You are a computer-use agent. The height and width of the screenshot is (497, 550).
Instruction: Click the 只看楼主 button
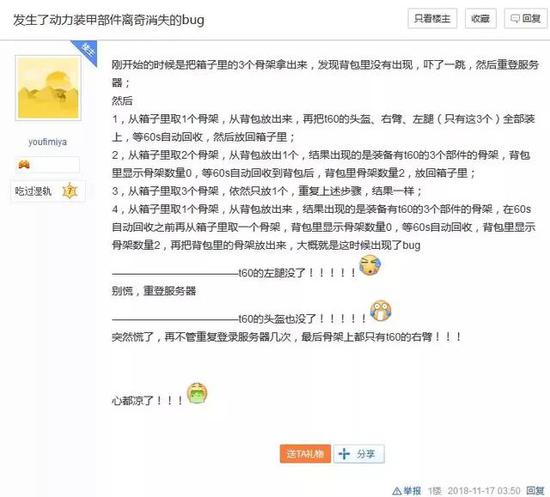click(x=432, y=18)
